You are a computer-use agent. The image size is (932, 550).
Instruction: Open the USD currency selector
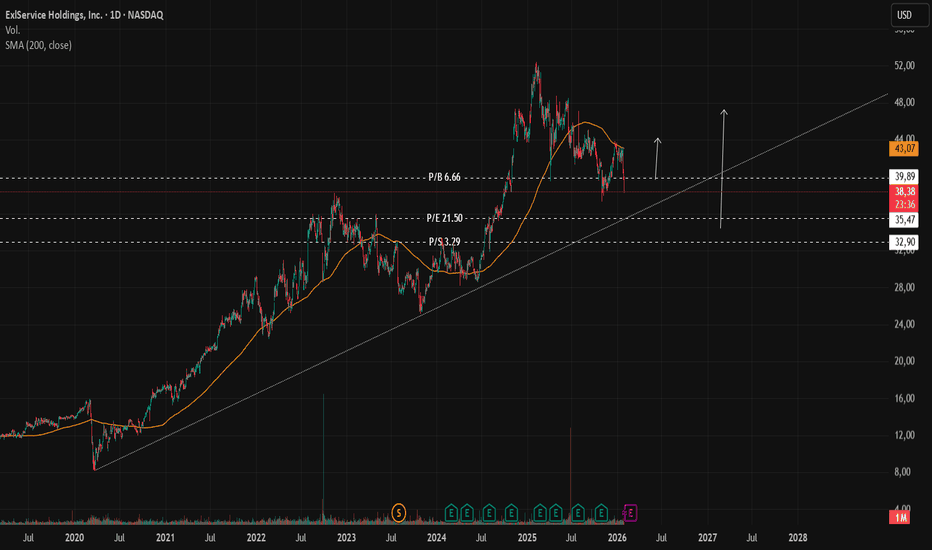(x=909, y=15)
